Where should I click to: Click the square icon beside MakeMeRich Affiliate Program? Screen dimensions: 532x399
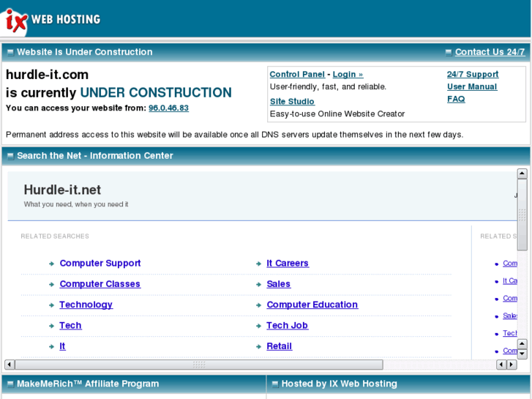[x=10, y=384]
